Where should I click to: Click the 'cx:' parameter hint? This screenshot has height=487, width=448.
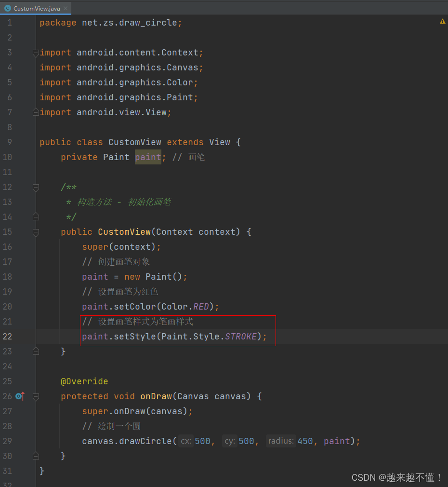tap(186, 441)
